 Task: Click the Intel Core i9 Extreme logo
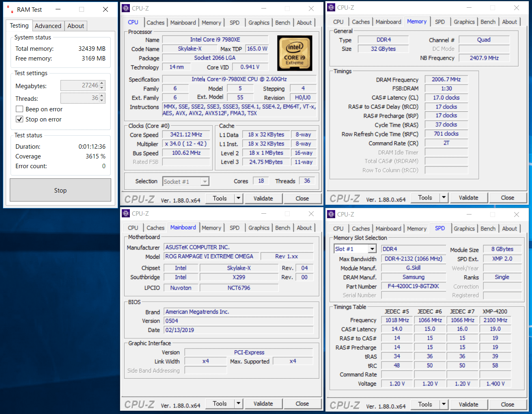point(295,53)
